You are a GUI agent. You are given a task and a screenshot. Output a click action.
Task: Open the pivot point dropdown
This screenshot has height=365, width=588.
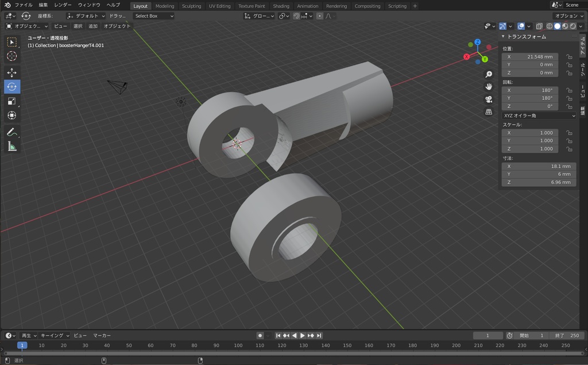click(x=284, y=16)
